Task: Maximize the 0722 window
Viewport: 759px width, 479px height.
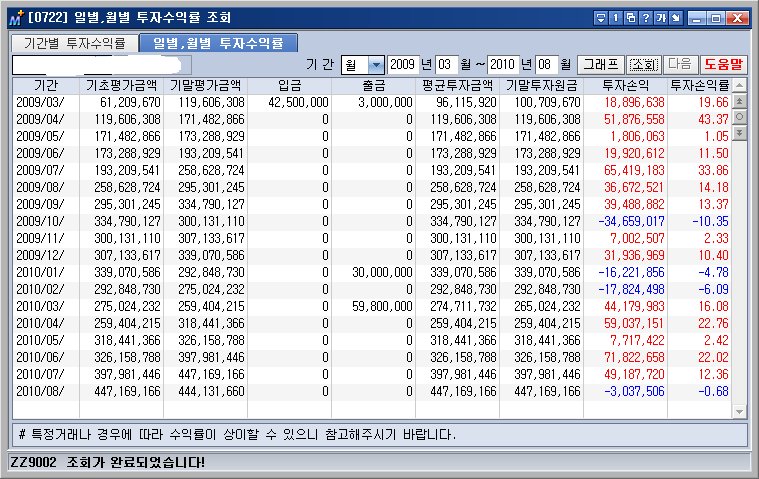Action: tap(716, 18)
